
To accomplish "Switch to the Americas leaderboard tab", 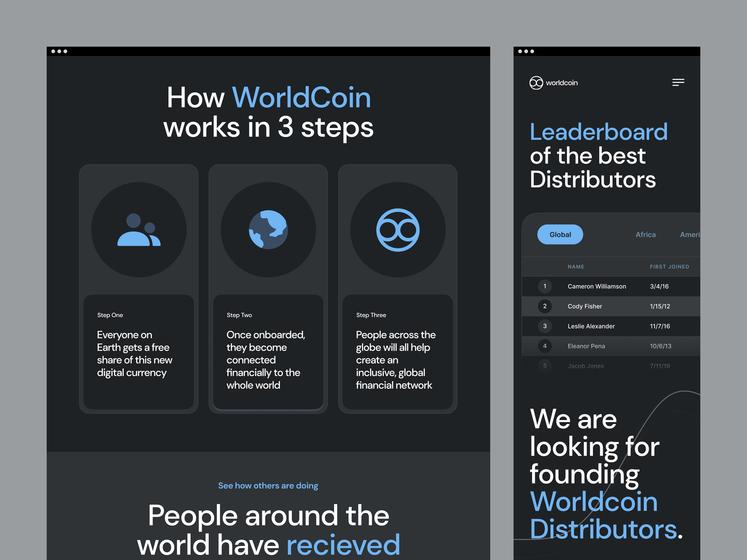I will tap(690, 234).
